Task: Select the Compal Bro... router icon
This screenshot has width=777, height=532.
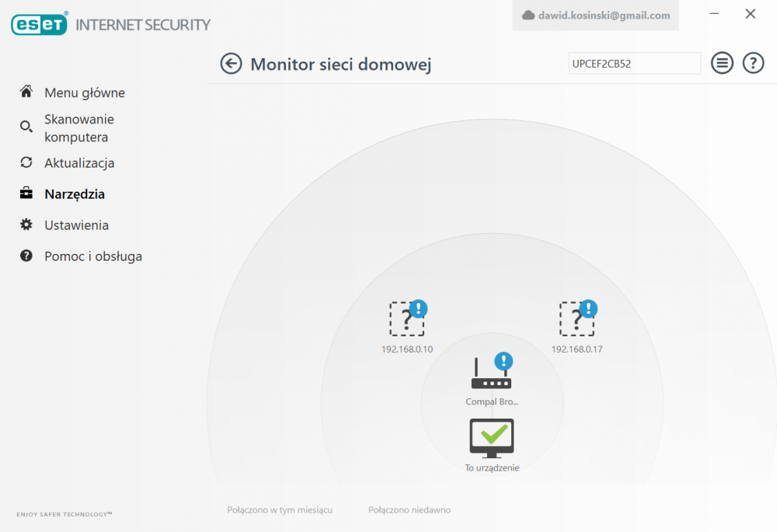Action: 492,371
